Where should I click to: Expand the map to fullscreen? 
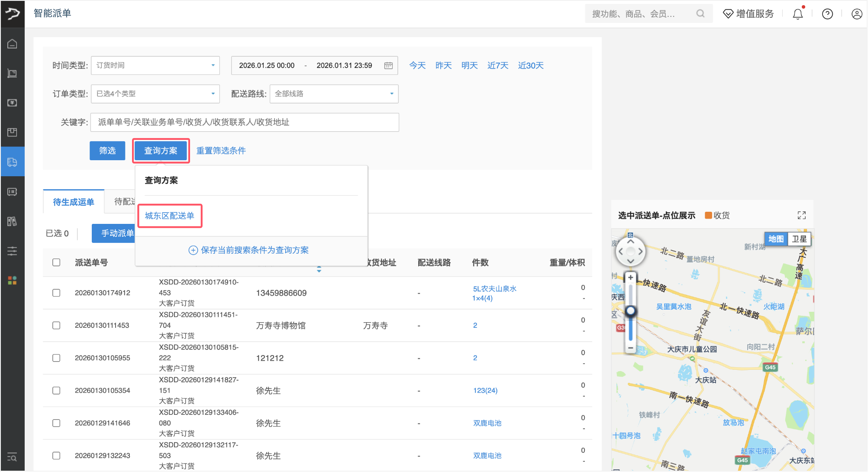pos(801,215)
